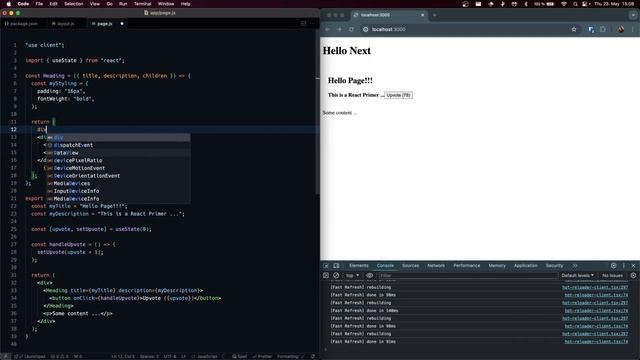
Task: Split the VS Code editor
Action: click(x=304, y=24)
